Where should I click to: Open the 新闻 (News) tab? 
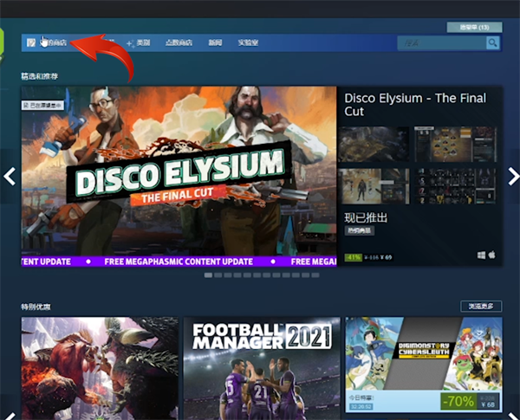[215, 42]
